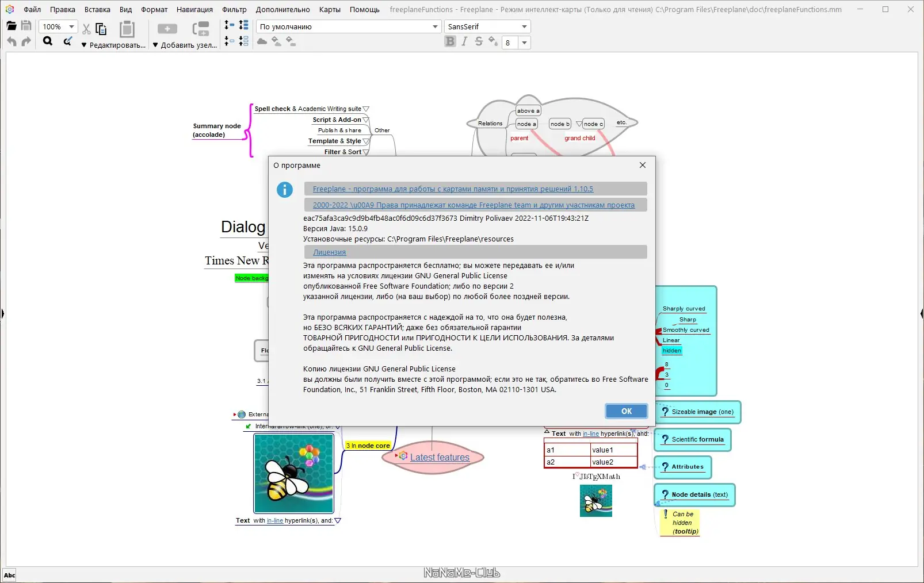Screen dimensions: 924x583
Task: Click the find-and-replace icon beside the magnifier
Action: [x=67, y=41]
